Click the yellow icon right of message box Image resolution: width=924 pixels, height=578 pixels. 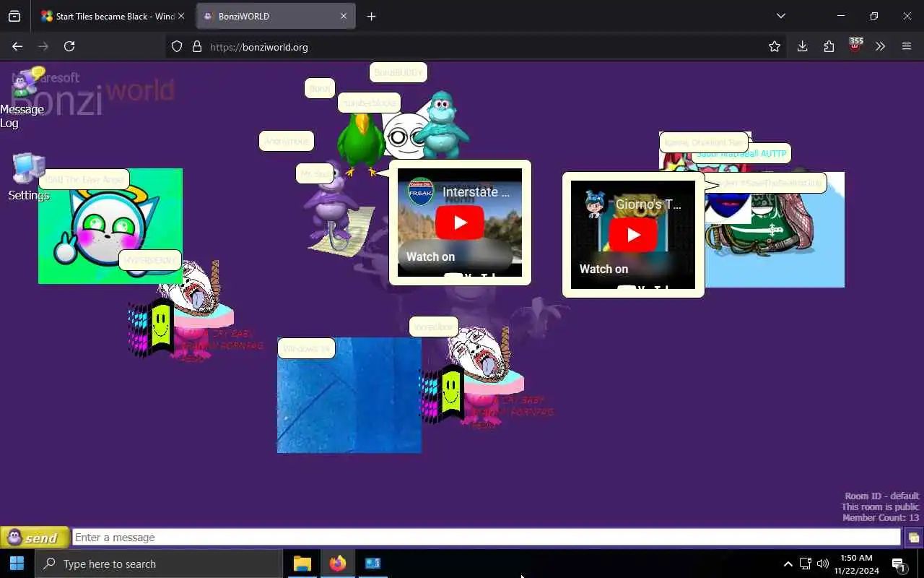913,538
